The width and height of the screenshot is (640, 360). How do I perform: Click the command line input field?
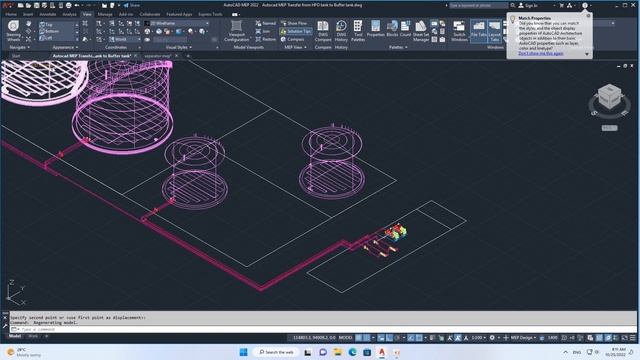(x=322, y=329)
